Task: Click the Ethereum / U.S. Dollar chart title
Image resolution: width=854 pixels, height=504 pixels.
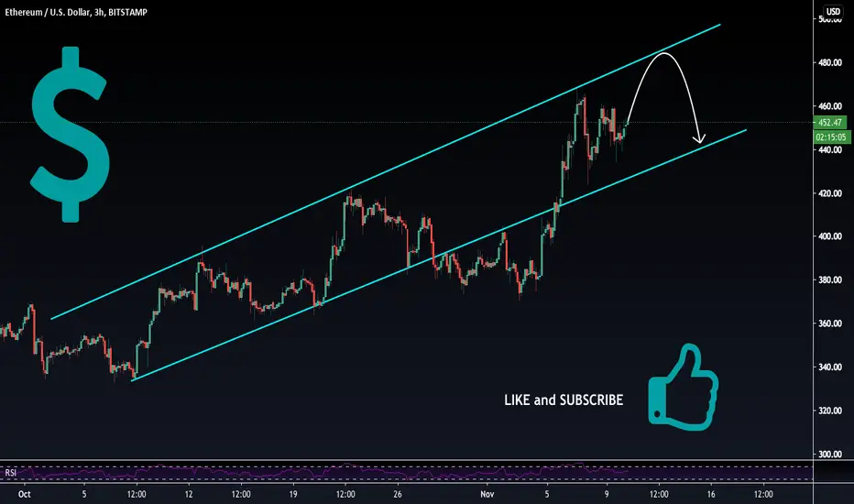Action: [x=76, y=12]
